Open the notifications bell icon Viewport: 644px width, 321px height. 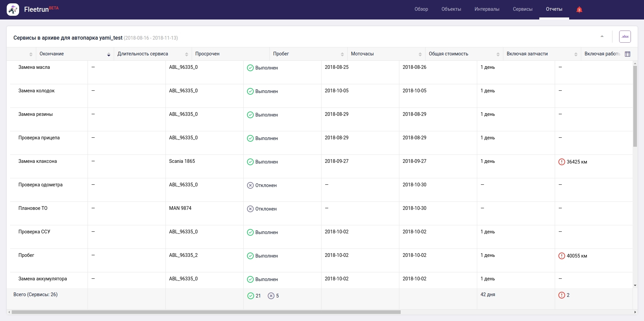pyautogui.click(x=579, y=10)
